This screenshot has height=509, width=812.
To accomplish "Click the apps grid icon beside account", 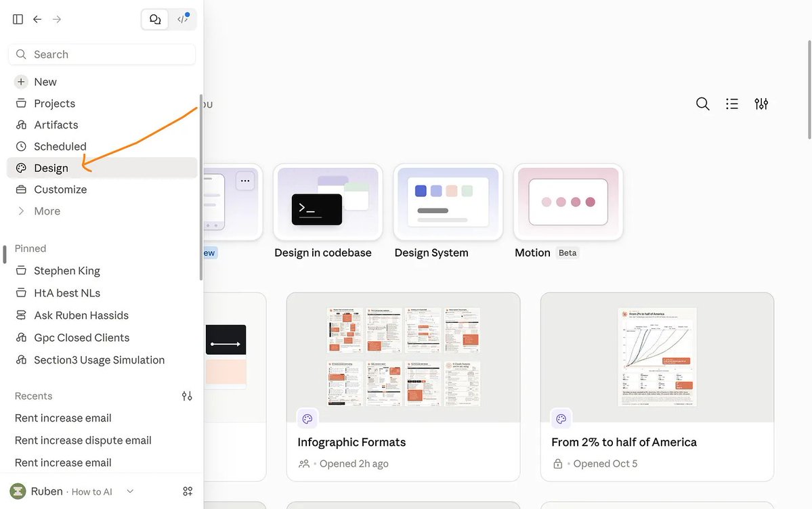I will tap(188, 491).
